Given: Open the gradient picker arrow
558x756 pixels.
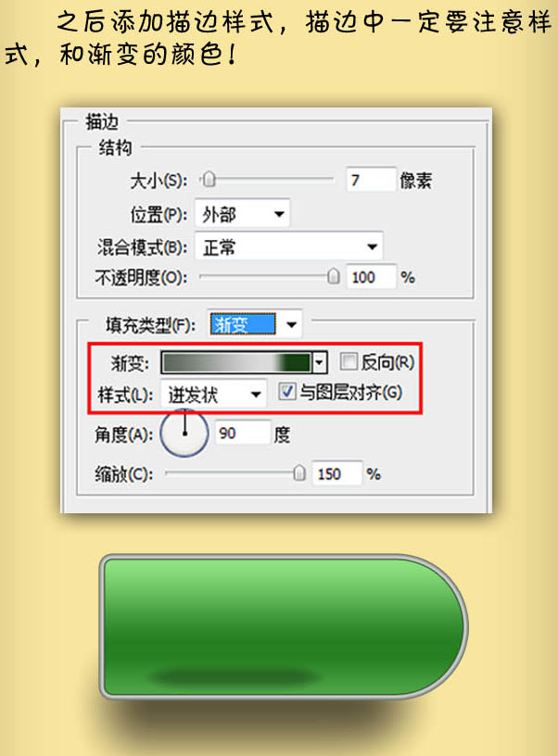Looking at the screenshot, I should [x=320, y=362].
